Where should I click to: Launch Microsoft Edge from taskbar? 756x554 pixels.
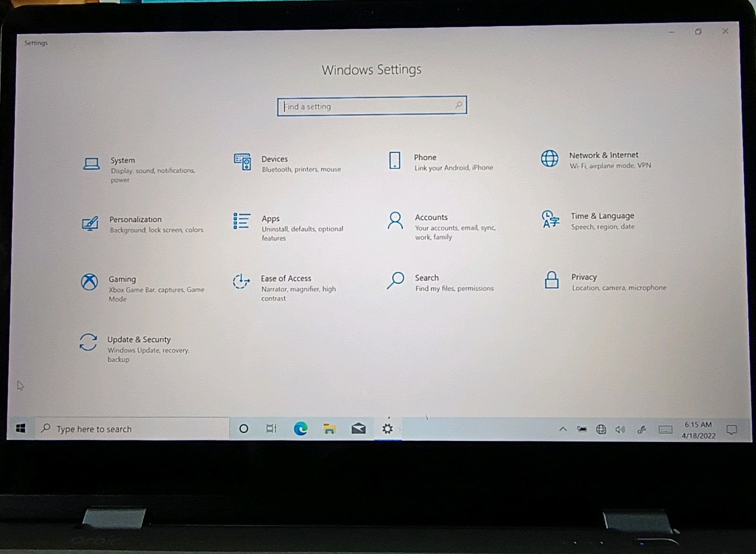pos(301,429)
